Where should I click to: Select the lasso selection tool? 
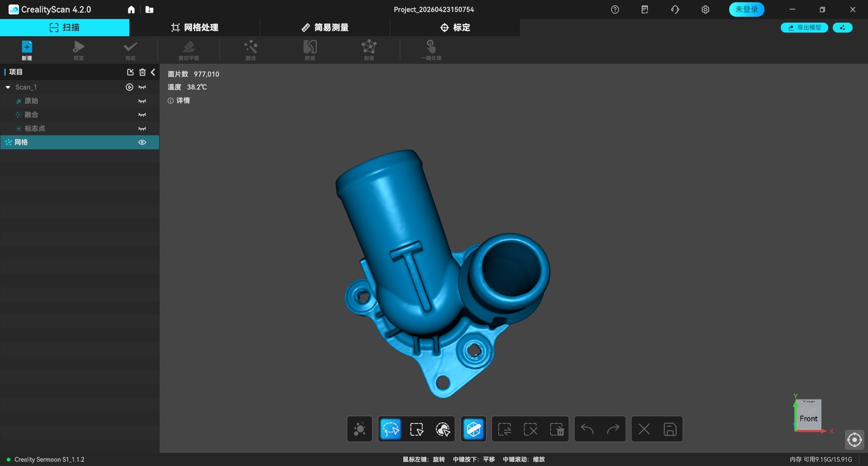[391, 429]
